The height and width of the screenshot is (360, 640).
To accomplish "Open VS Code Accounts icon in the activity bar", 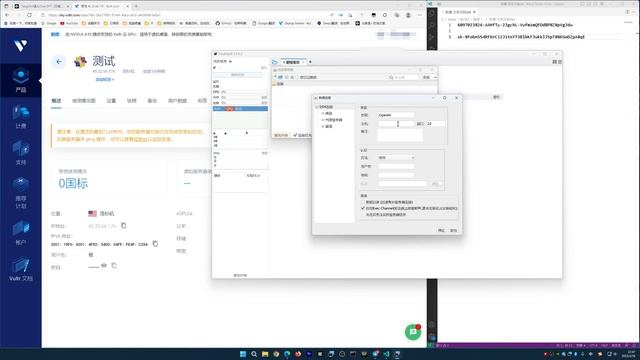I will 432,325.
